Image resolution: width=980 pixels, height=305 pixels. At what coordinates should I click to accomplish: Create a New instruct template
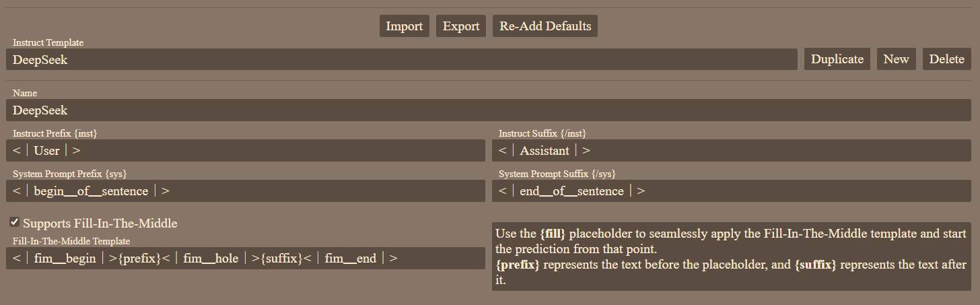click(x=896, y=59)
